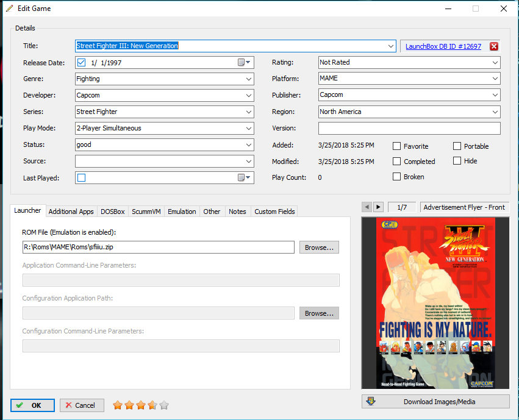Set rating to five stars
The height and width of the screenshot is (420, 519).
point(164,405)
